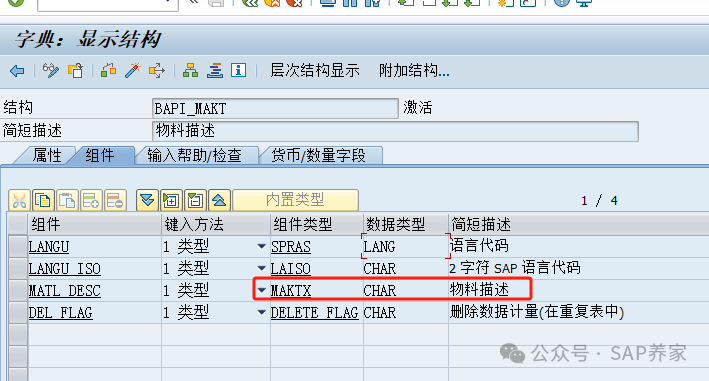Image resolution: width=709 pixels, height=381 pixels.
Task: Collapse all substructures double-up arrow icon
Action: click(219, 200)
